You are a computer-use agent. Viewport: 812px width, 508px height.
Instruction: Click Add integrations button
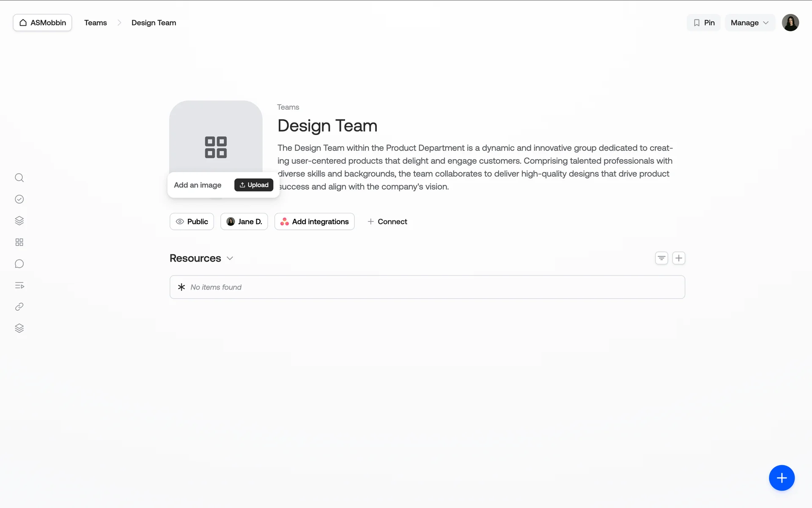314,221
